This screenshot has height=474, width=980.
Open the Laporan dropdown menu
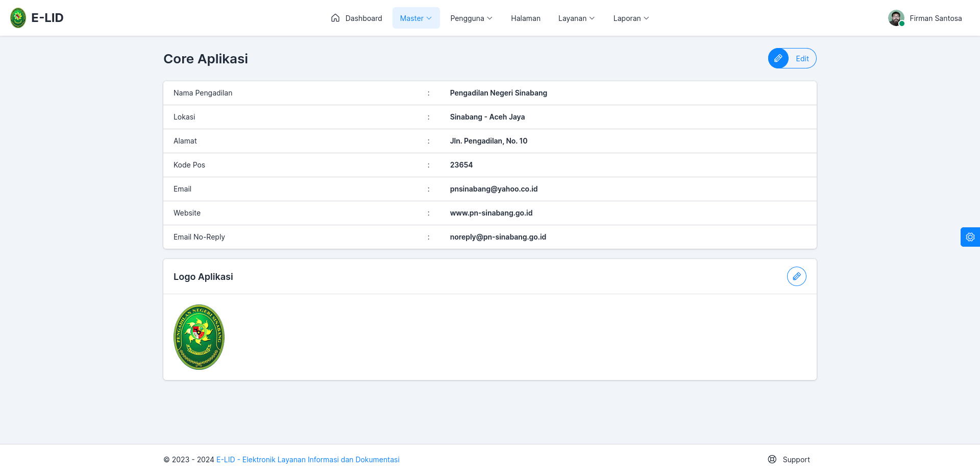coord(631,18)
